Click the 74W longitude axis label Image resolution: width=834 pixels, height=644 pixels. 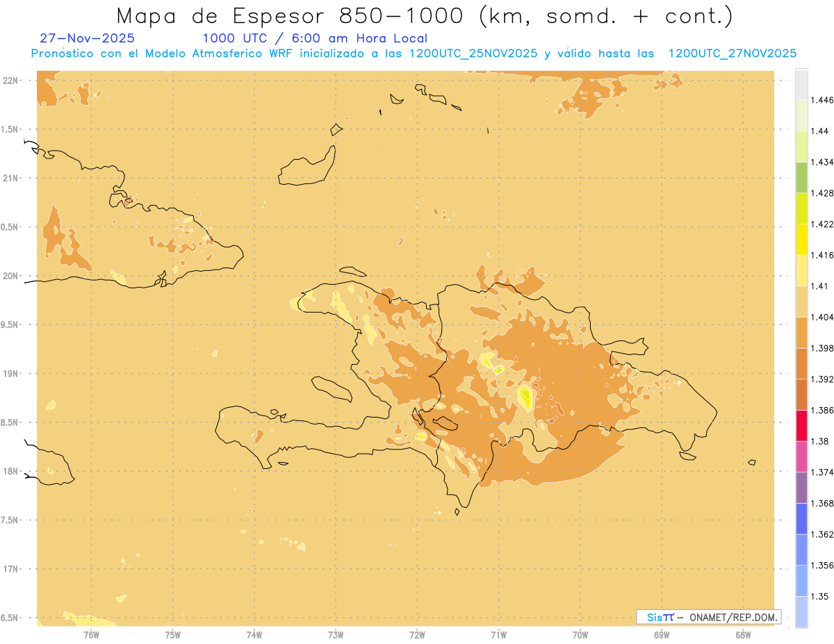tap(254, 634)
